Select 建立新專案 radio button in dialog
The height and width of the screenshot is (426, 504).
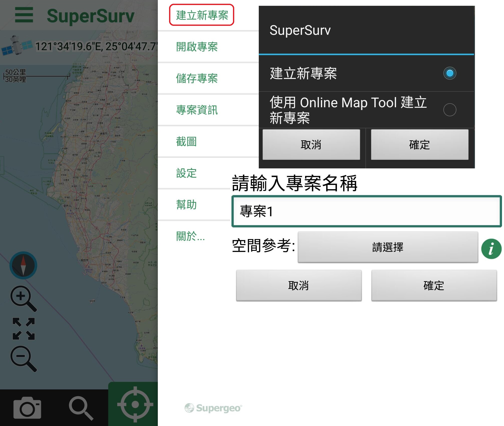point(450,73)
